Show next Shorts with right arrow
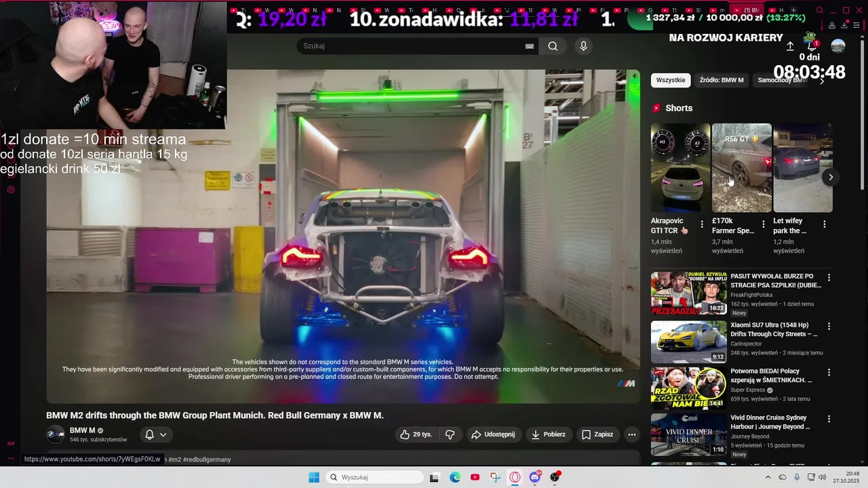The image size is (868, 488). click(x=831, y=177)
